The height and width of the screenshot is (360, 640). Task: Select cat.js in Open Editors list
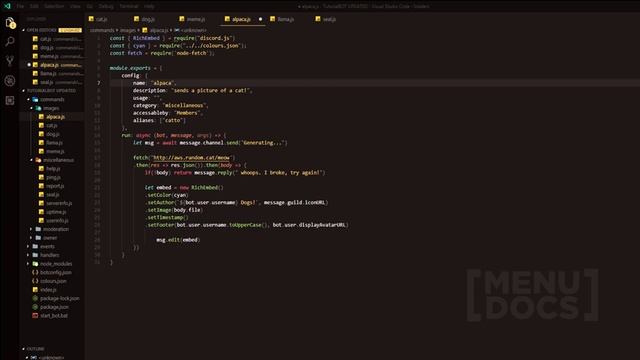click(52, 39)
